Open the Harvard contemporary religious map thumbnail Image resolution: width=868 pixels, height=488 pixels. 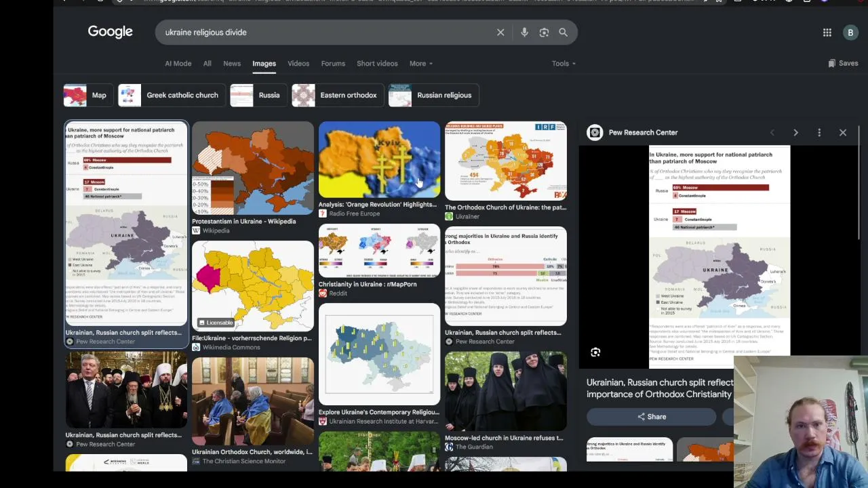[379, 354]
